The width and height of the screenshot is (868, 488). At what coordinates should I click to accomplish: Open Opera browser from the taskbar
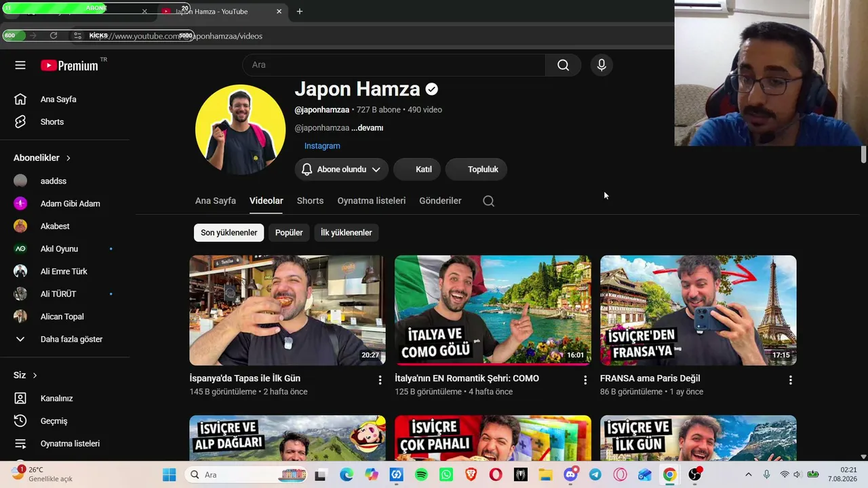[496, 475]
